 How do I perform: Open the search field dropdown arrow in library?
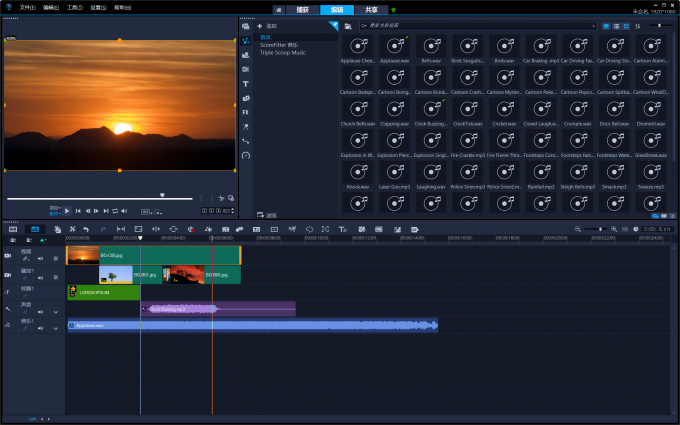tap(593, 26)
